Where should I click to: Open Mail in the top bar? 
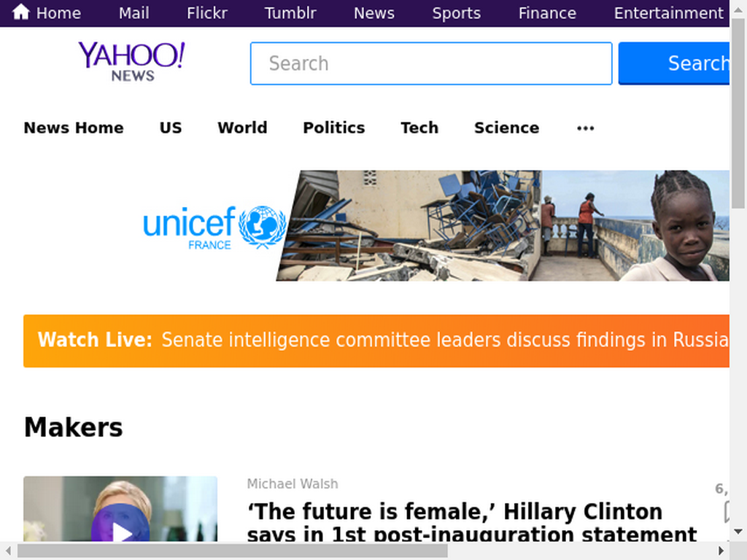pos(134,13)
